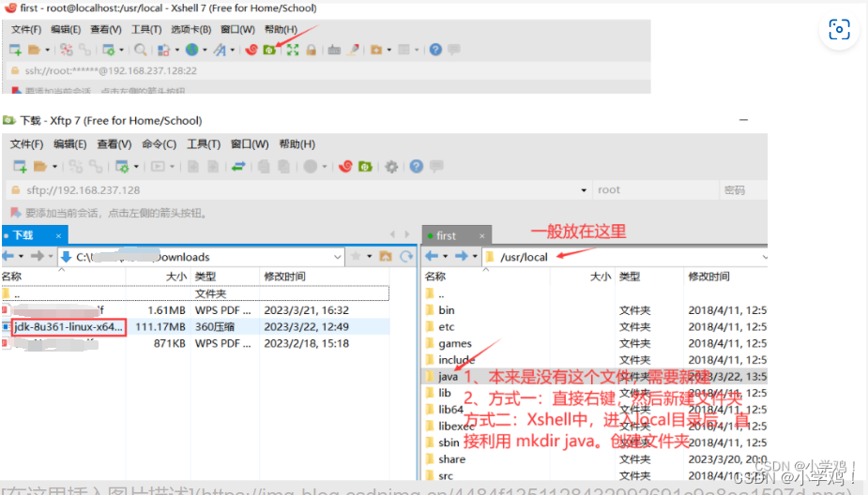The height and width of the screenshot is (495, 868).
Task: Expand the remote /usr/local path dropdown
Action: (765, 257)
